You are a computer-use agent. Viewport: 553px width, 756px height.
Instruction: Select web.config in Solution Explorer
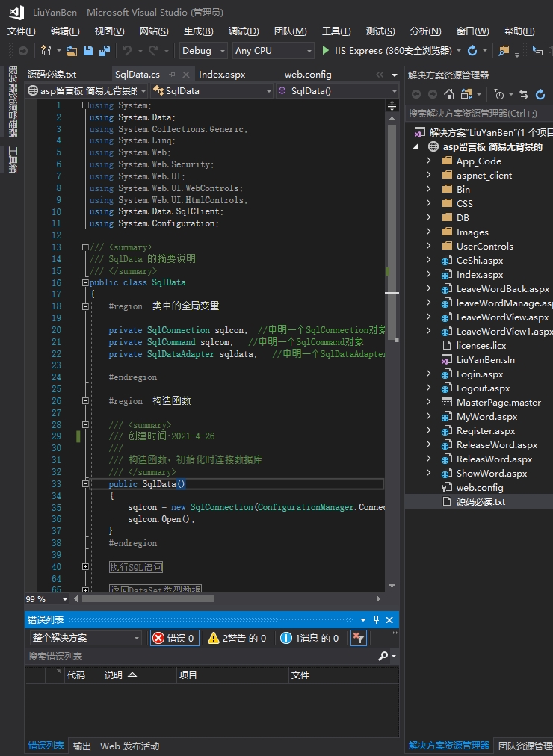[479, 487]
